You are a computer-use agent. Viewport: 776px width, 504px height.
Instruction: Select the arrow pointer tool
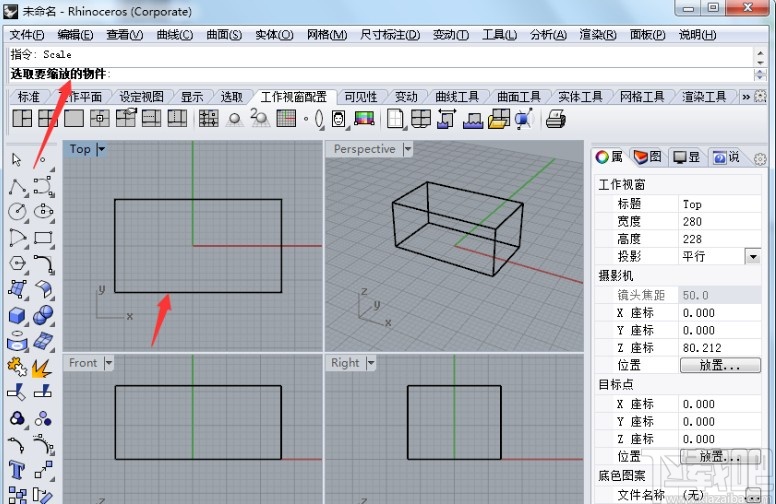click(17, 159)
